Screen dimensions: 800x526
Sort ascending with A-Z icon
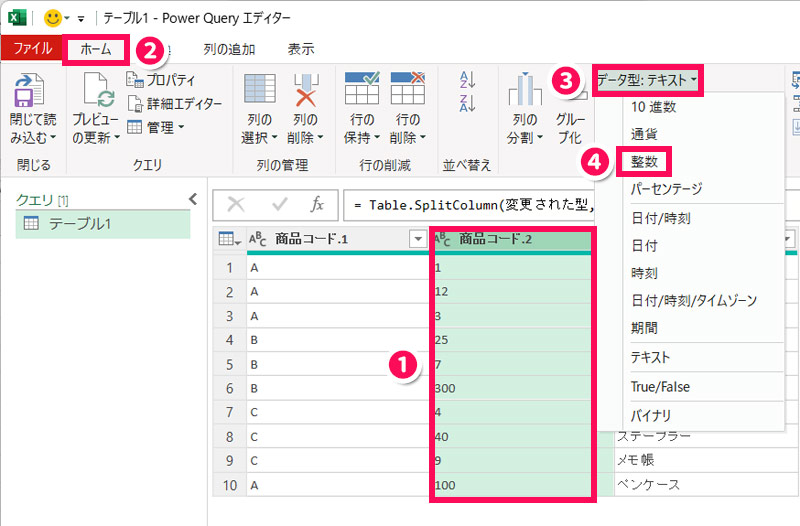(468, 80)
